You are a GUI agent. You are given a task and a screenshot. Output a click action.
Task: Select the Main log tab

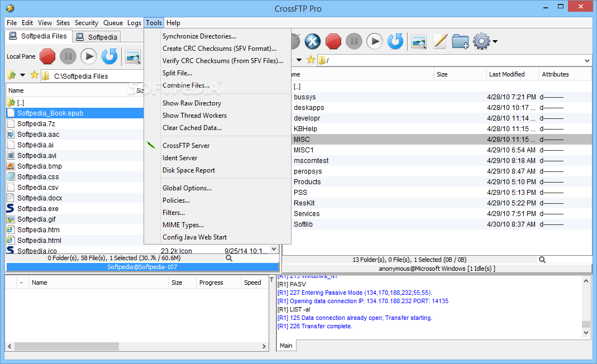click(286, 346)
